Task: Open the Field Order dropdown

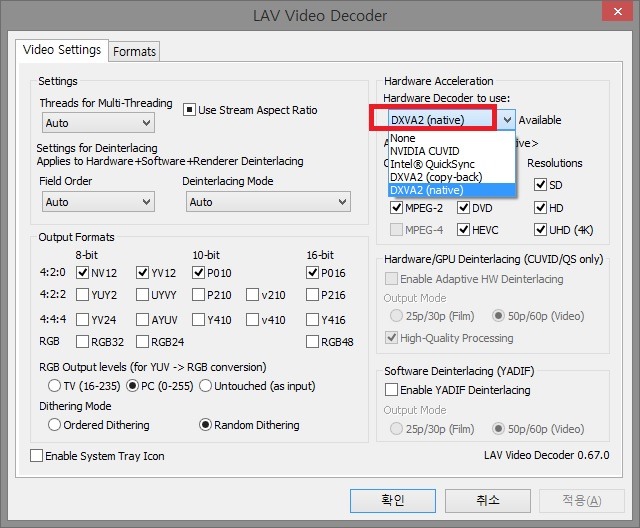Action: 98,202
